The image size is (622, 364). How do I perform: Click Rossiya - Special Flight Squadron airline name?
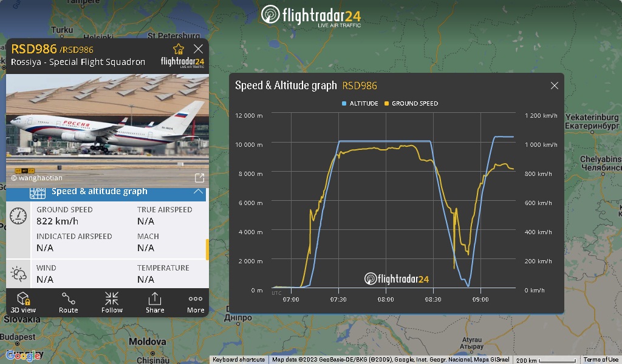[78, 62]
